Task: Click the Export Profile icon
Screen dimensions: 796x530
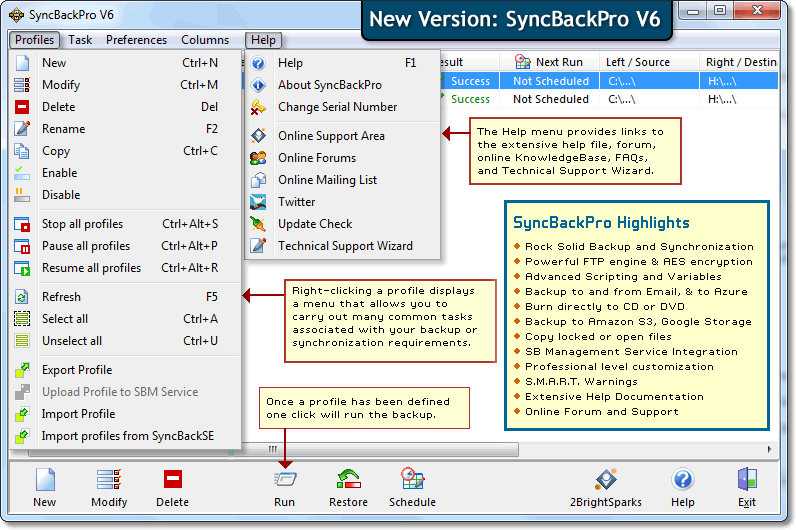Action: pyautogui.click(x=22, y=370)
